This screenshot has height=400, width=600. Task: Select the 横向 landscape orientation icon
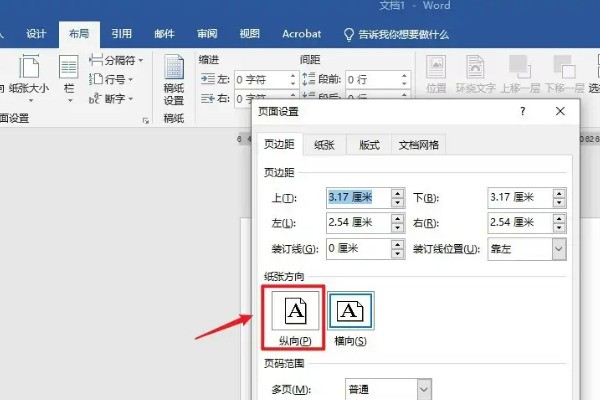click(x=351, y=313)
